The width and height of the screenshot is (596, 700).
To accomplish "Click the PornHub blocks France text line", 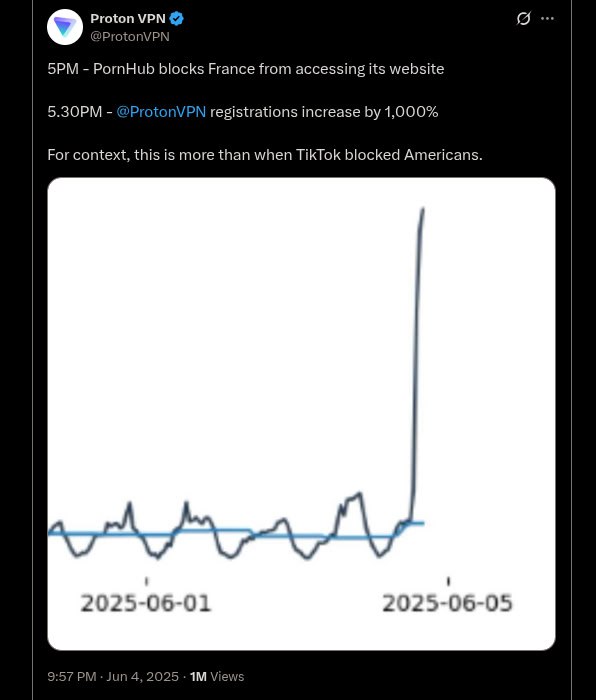I will point(246,69).
